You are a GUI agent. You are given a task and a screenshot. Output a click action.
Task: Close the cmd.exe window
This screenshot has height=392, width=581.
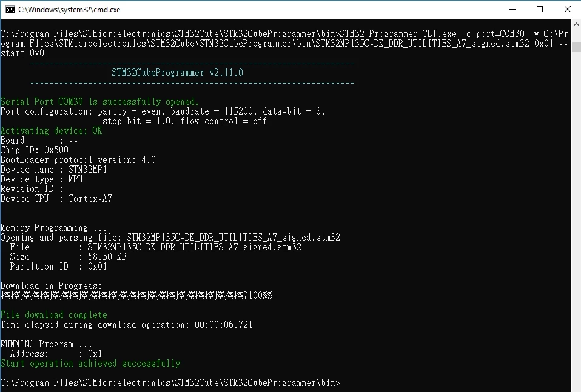(x=567, y=9)
